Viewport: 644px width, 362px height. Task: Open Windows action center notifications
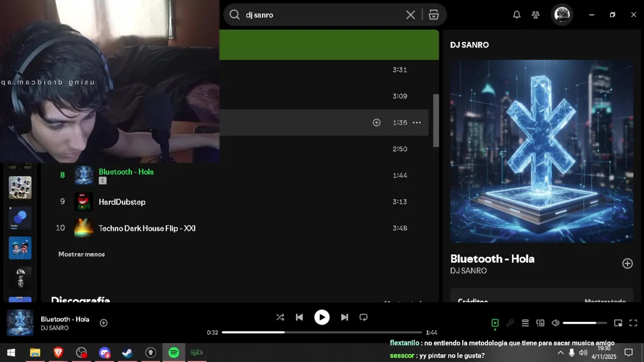[x=628, y=353]
